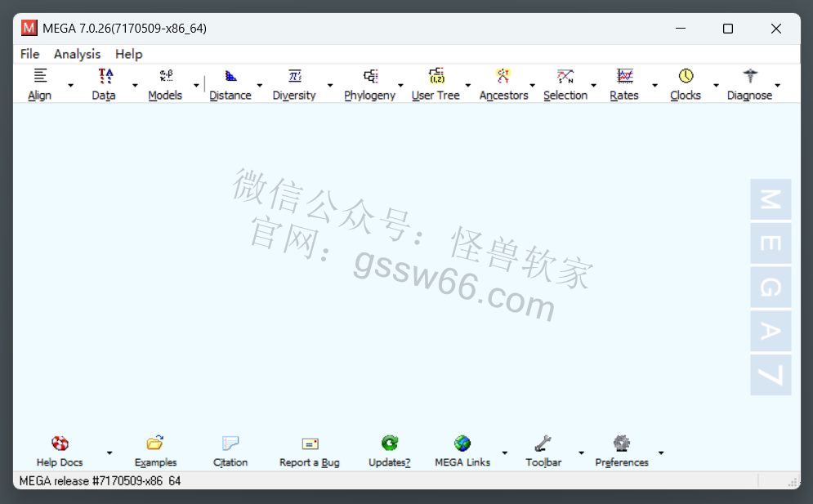Open Preferences gear icon
Viewport: 813px width, 504px height.
(622, 444)
